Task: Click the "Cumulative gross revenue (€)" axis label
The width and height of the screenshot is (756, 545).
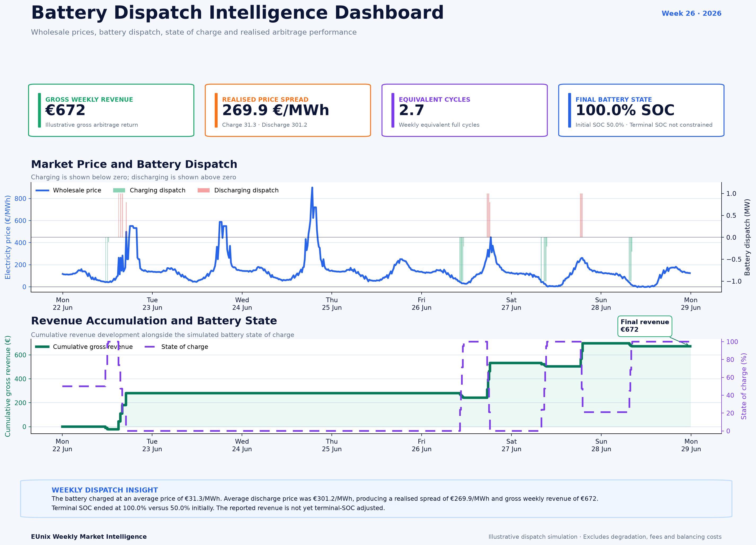Action: tap(8, 386)
